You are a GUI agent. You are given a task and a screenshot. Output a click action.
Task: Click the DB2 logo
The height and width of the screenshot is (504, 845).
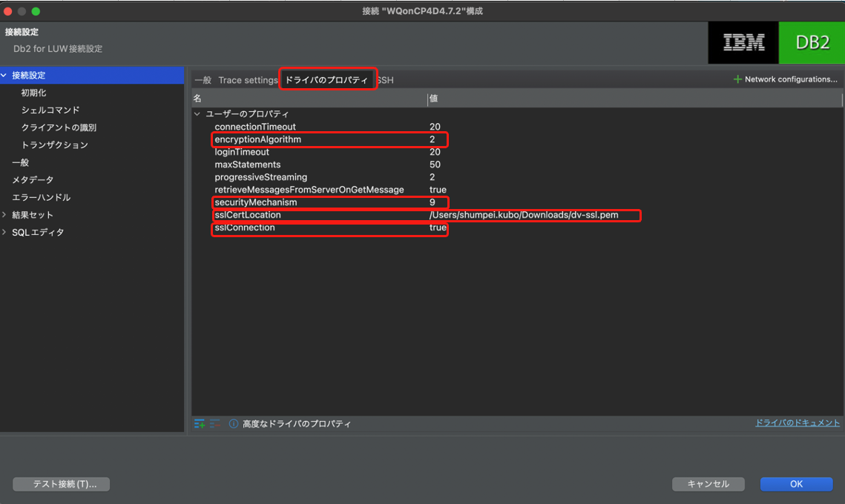(812, 42)
